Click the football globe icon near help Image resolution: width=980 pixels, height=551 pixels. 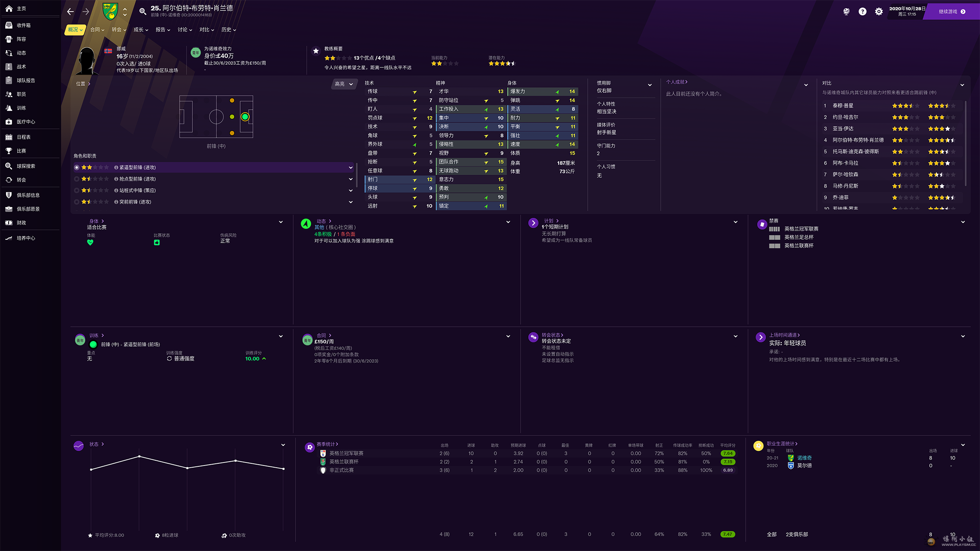tap(846, 12)
